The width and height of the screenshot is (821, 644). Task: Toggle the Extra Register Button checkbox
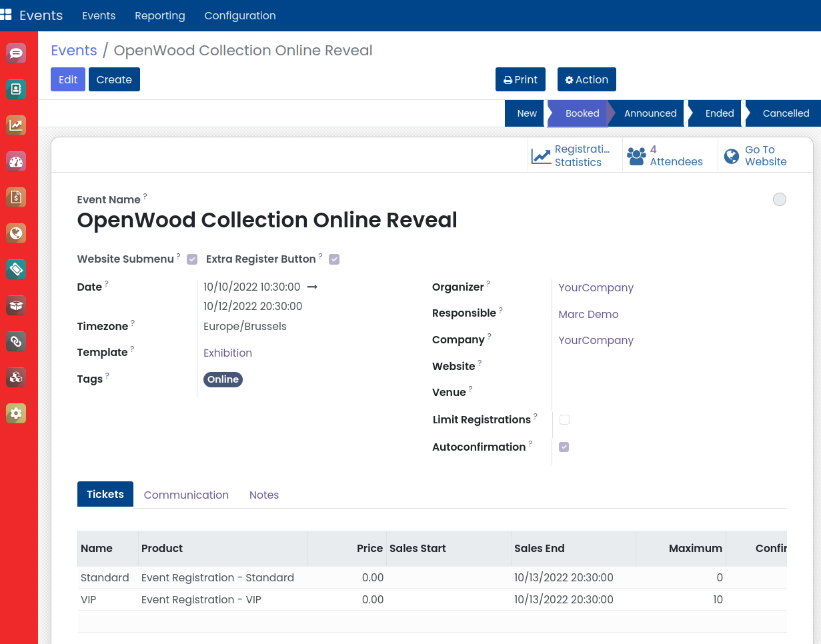pyautogui.click(x=334, y=259)
